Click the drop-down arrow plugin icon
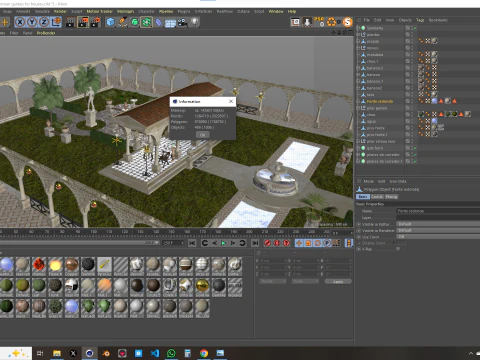 307,22
